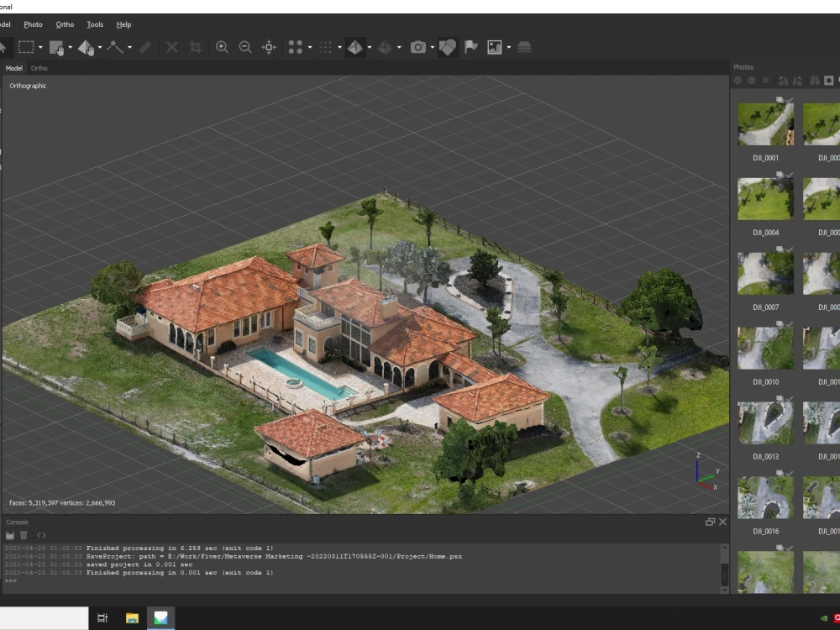Open the DJI_0004 photo thumbnail

(764, 198)
